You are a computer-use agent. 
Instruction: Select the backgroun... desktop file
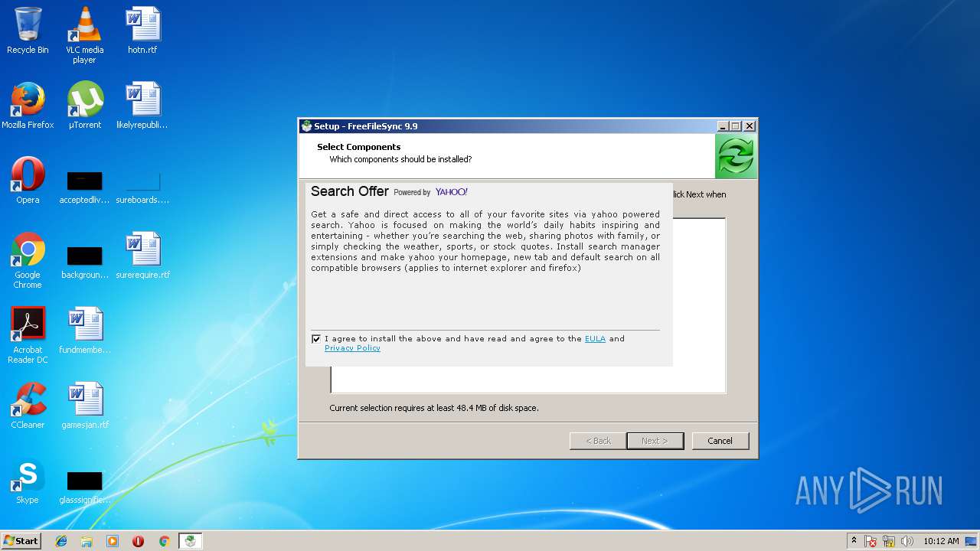click(x=84, y=262)
